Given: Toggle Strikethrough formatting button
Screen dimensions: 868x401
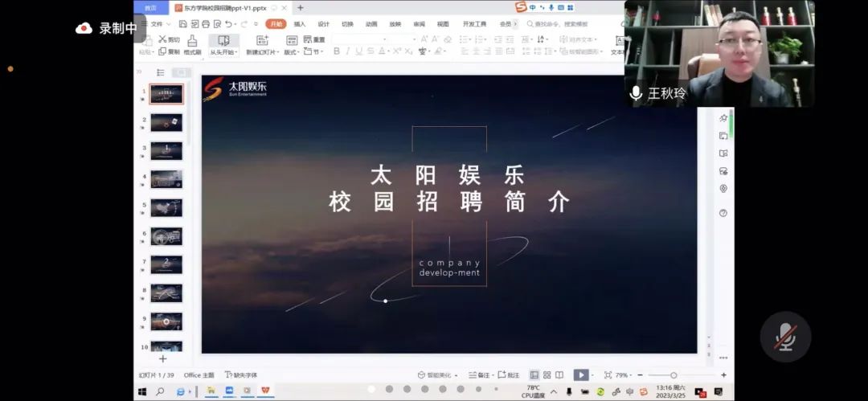Looking at the screenshot, I should 371,51.
